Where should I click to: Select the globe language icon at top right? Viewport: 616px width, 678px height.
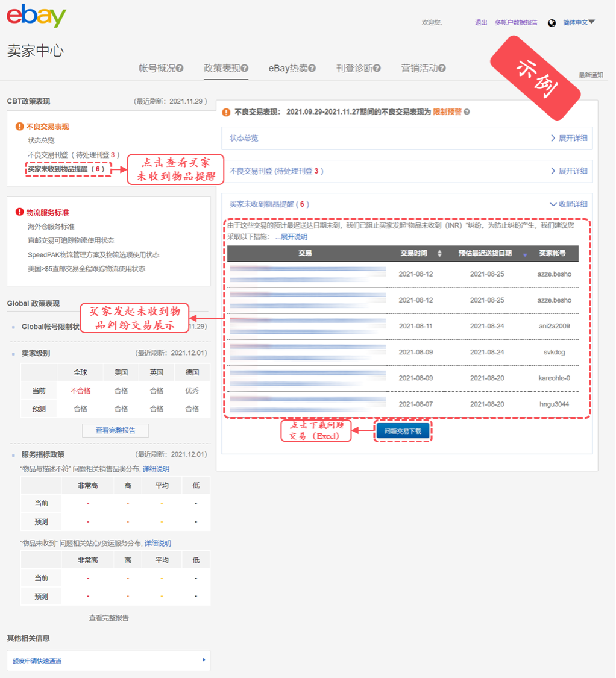(x=552, y=24)
